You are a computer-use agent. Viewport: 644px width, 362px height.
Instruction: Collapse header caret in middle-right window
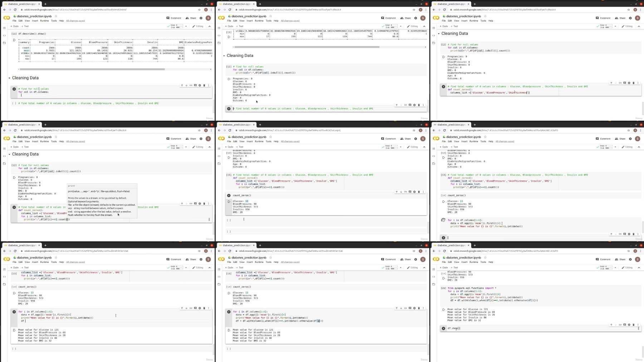click(639, 147)
